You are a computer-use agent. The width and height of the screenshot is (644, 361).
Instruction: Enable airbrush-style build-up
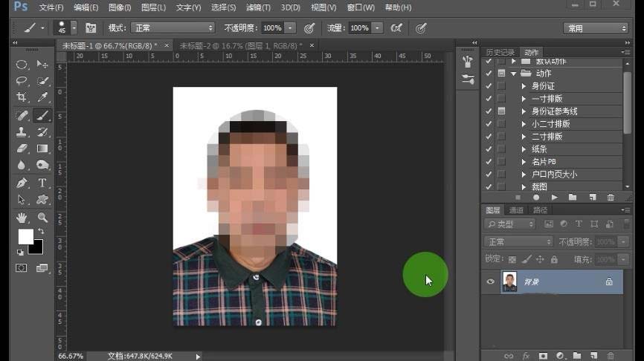pos(396,28)
